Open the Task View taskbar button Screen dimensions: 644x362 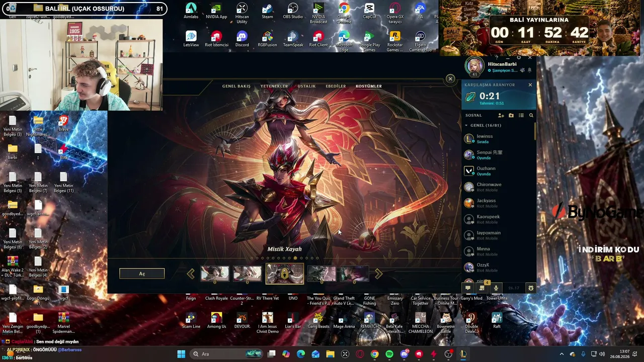click(x=272, y=354)
